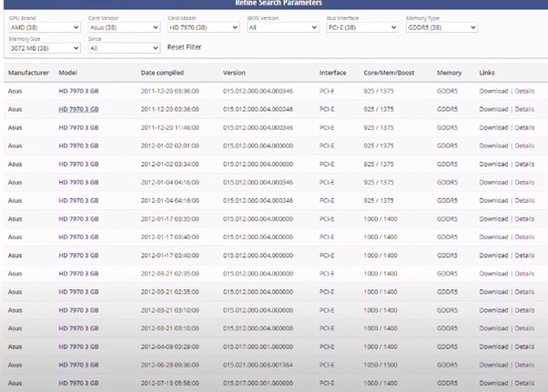Expand the Card Vendor dropdown
The width and height of the screenshot is (548, 392).
point(125,27)
